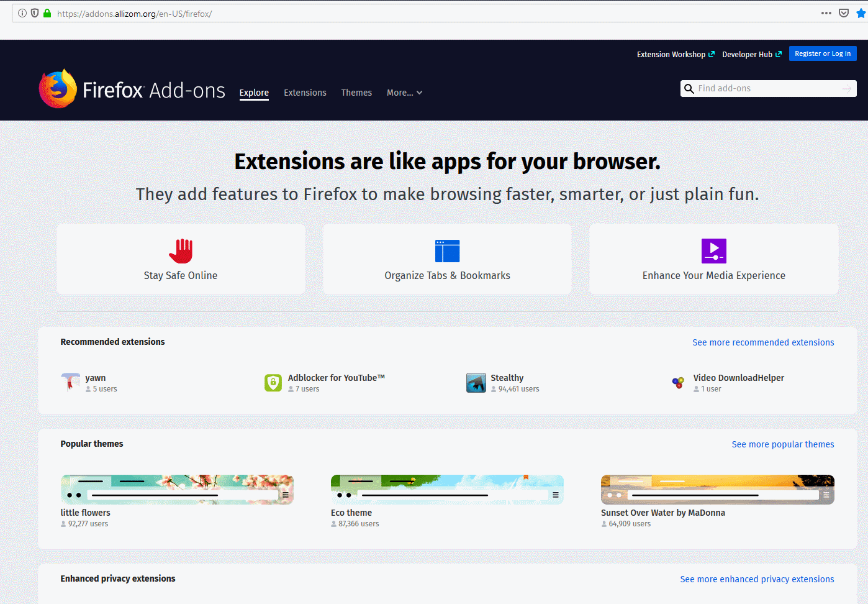Screen dimensions: 868x604
Task: Click the Firefox logo in header
Action: coord(58,89)
